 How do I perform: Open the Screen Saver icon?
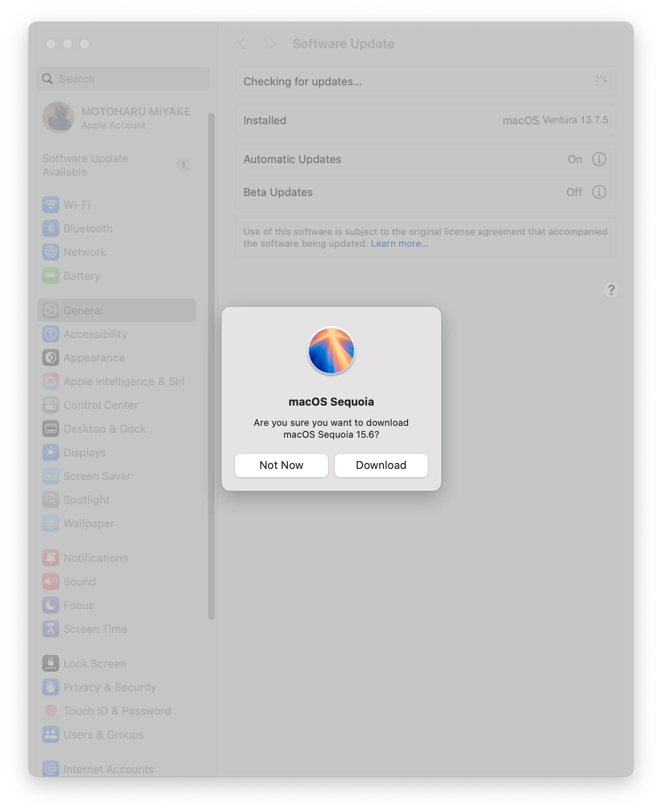[x=51, y=476]
